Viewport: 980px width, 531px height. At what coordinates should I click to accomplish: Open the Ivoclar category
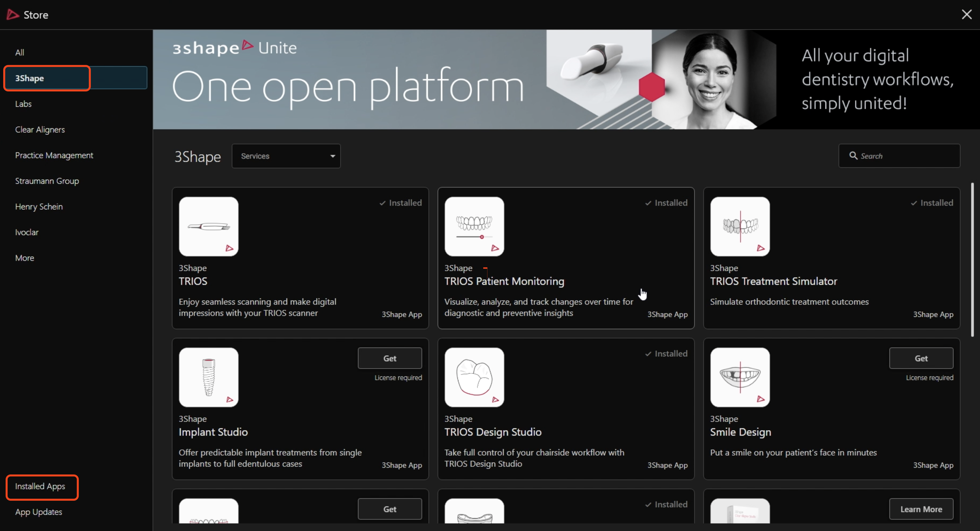(x=27, y=232)
